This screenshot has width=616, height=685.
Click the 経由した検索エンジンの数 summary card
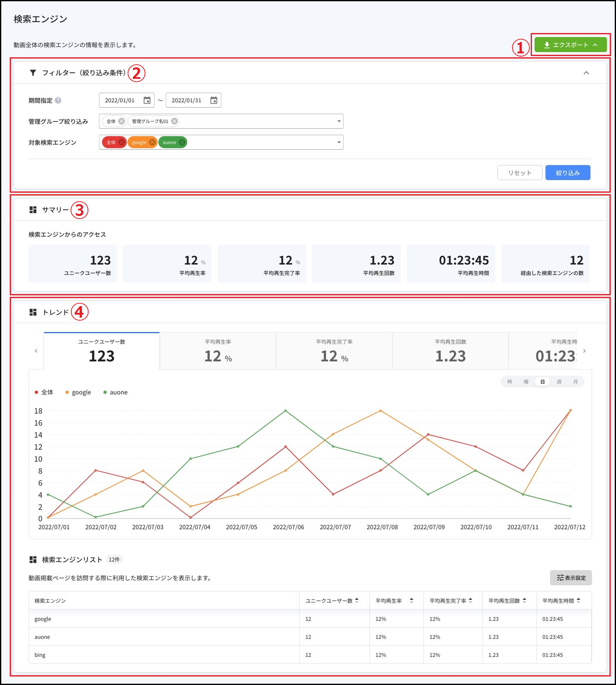point(545,264)
